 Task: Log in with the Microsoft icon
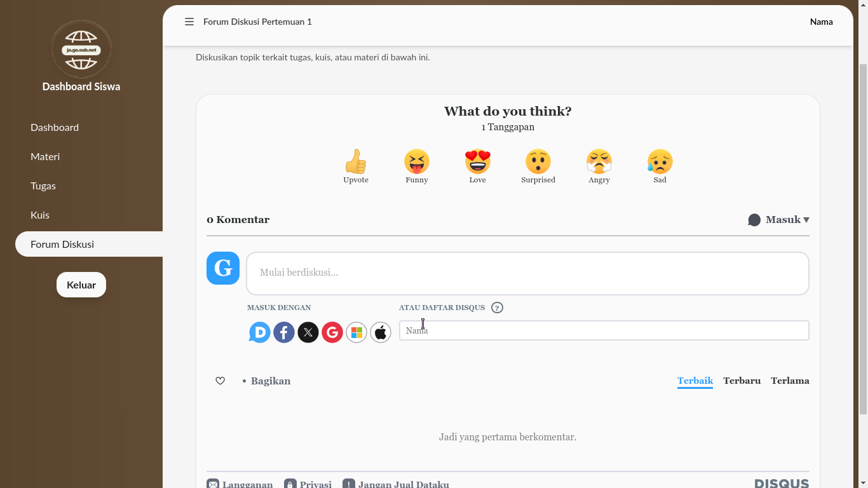tap(356, 332)
